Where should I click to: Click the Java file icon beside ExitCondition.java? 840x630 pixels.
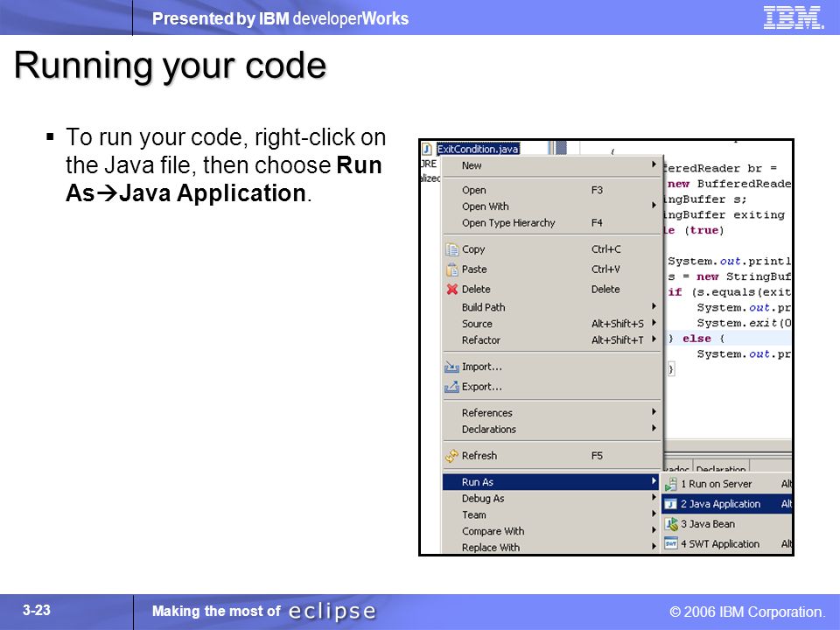427,149
